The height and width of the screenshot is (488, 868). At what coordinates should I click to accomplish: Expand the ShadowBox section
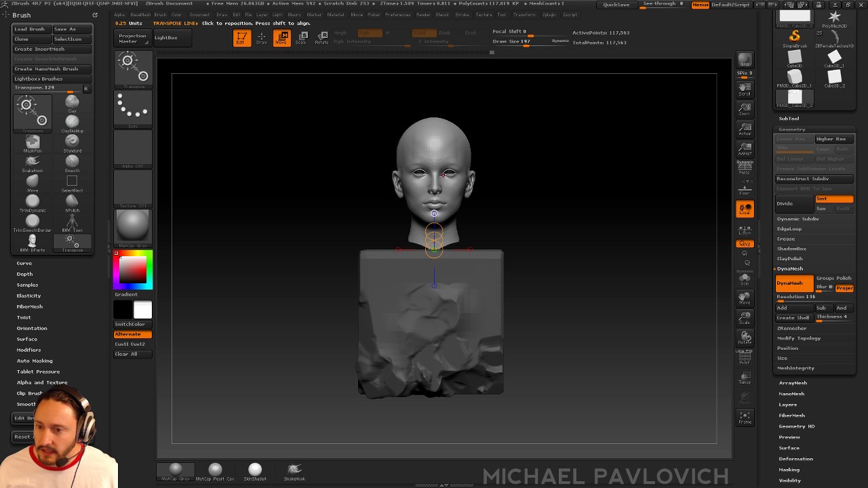[791, 249]
